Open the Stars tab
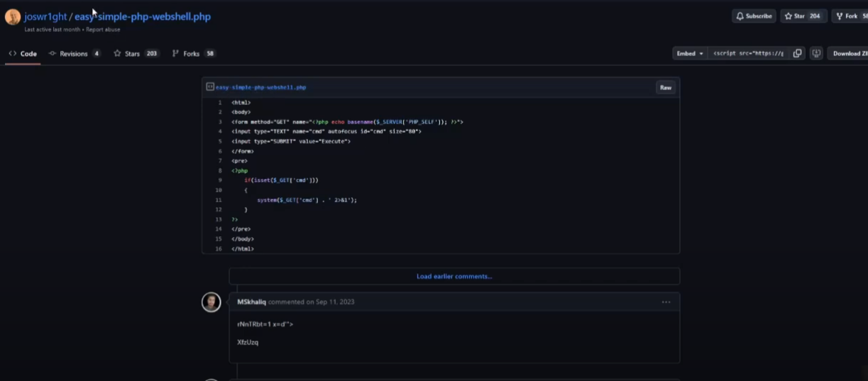The image size is (868, 381). coord(136,54)
